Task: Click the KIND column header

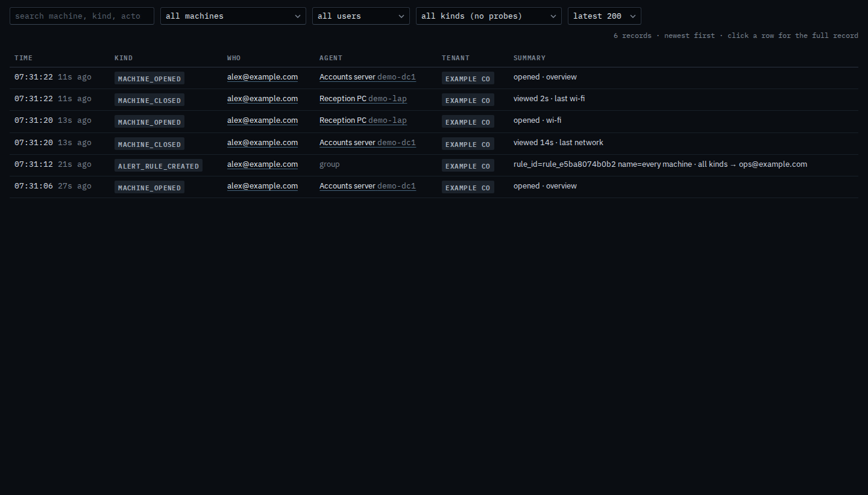Action: 124,58
